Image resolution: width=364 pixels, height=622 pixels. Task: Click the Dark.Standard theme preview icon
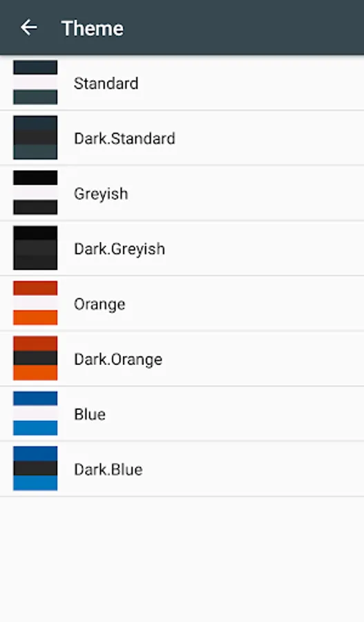coord(35,138)
